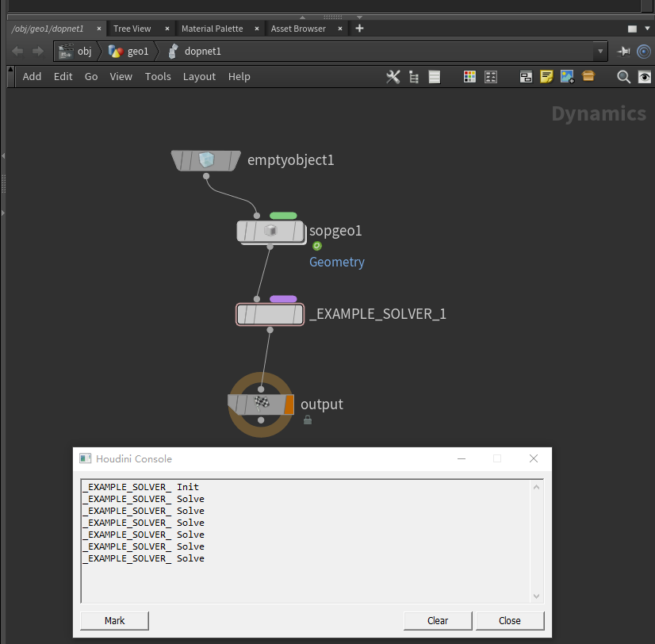The width and height of the screenshot is (655, 644).
Task: Click the lock icon under output
Action: (x=308, y=420)
